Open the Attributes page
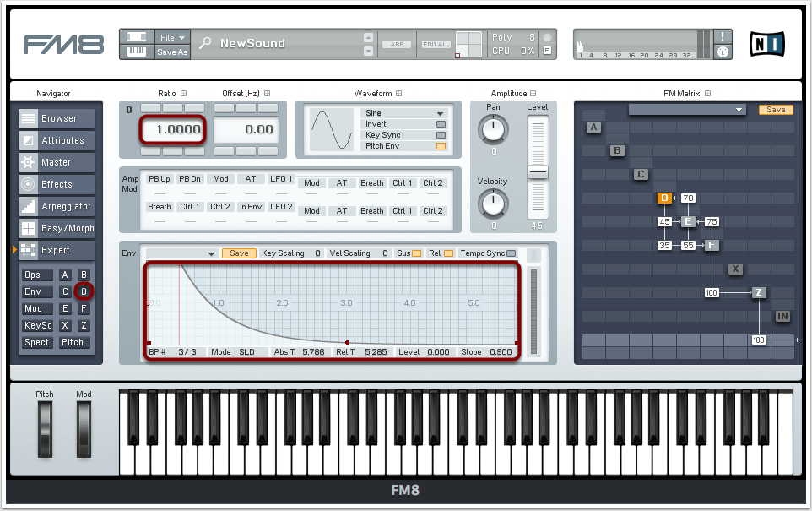Image resolution: width=812 pixels, height=511 pixels. 57,141
